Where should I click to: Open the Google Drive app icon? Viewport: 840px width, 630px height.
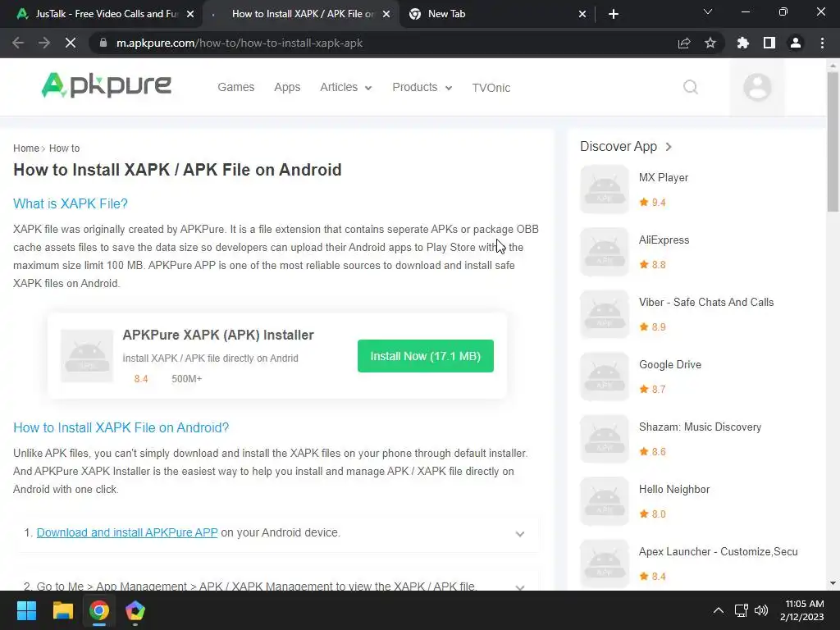coord(605,377)
